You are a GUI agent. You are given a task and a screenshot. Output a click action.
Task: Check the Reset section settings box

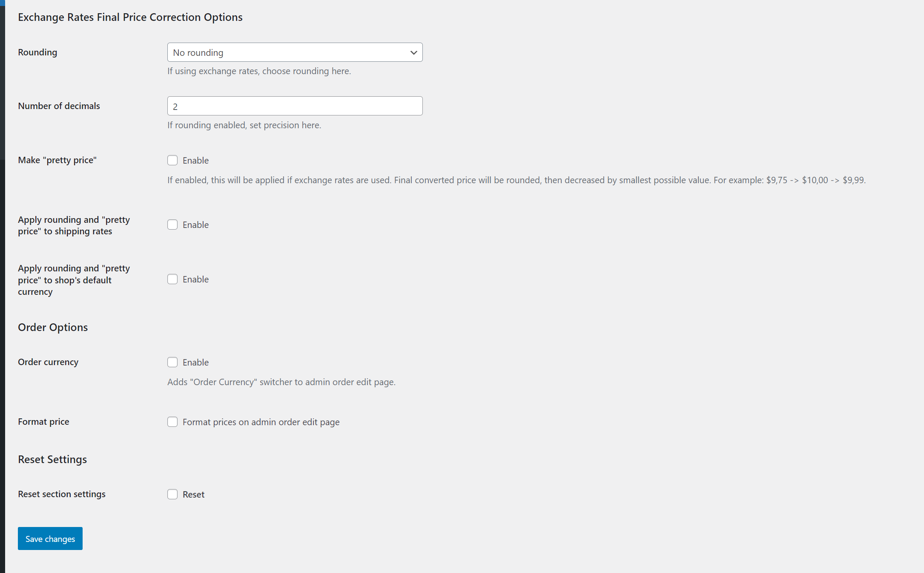[x=172, y=494]
